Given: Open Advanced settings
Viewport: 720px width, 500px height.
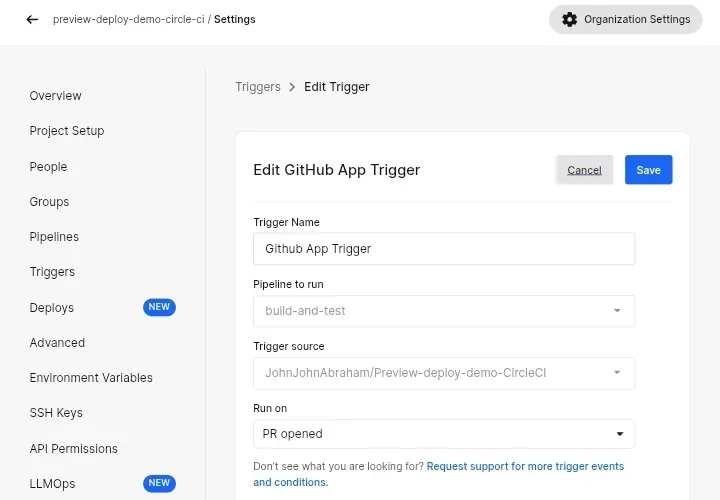Looking at the screenshot, I should click(57, 343).
